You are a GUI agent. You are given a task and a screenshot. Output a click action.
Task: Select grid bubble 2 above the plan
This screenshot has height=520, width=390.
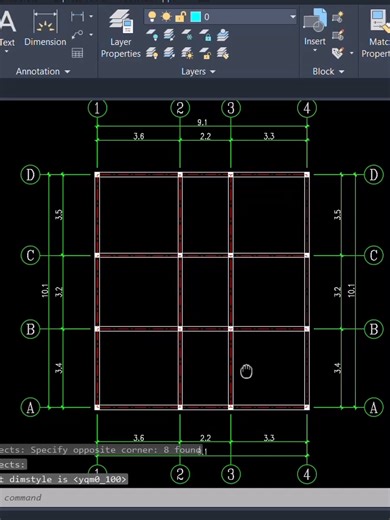[x=180, y=108]
